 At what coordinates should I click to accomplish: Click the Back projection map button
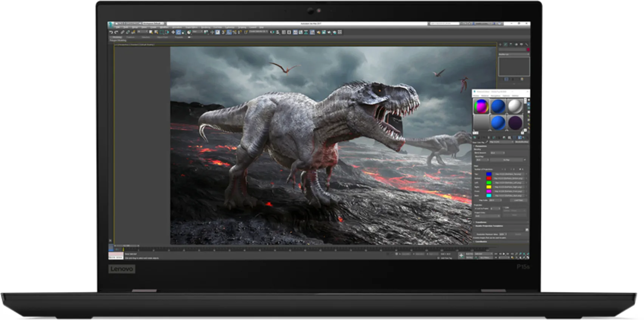[x=508, y=196]
